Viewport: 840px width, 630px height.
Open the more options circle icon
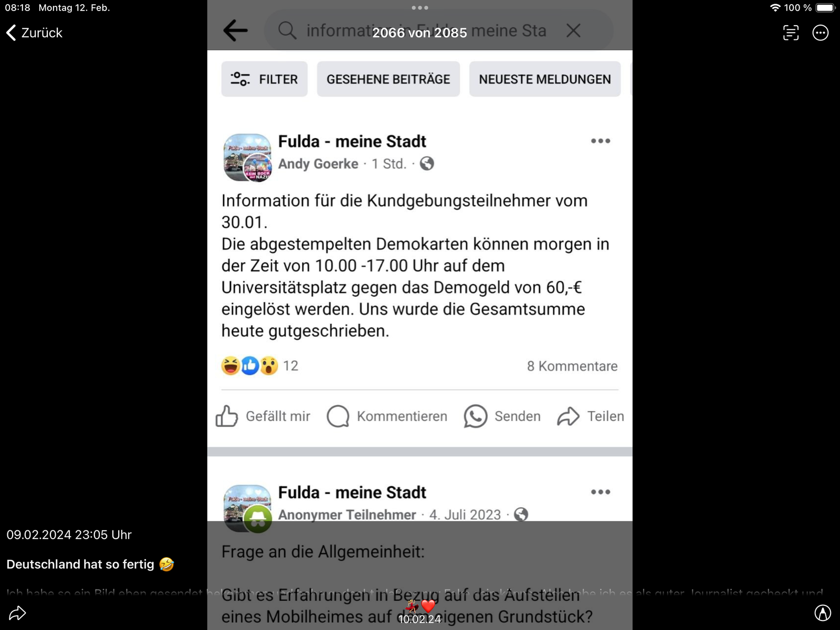(820, 33)
